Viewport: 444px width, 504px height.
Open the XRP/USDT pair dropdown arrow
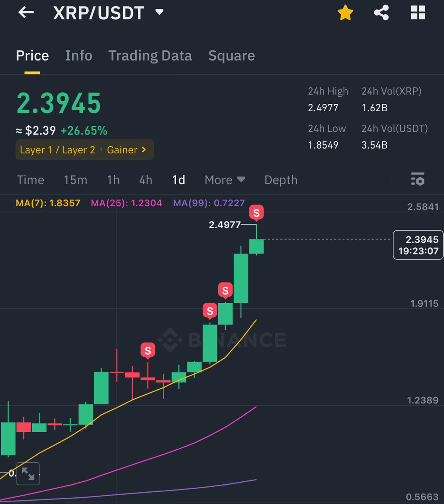159,13
